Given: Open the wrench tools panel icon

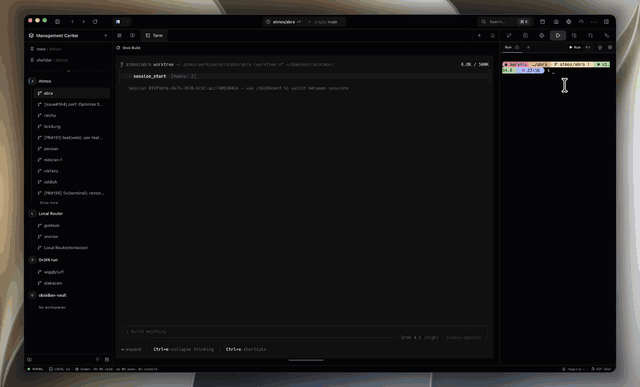Looking at the screenshot, I should tap(607, 36).
